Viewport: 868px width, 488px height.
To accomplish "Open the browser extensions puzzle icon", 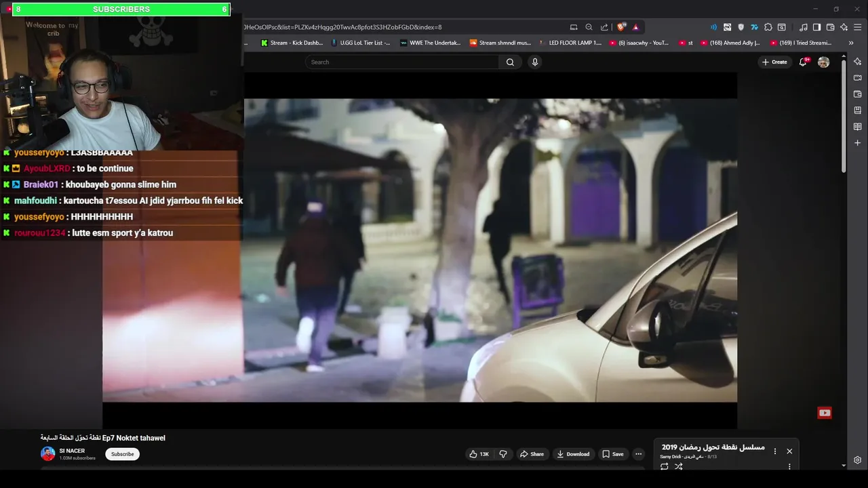I will point(768,27).
